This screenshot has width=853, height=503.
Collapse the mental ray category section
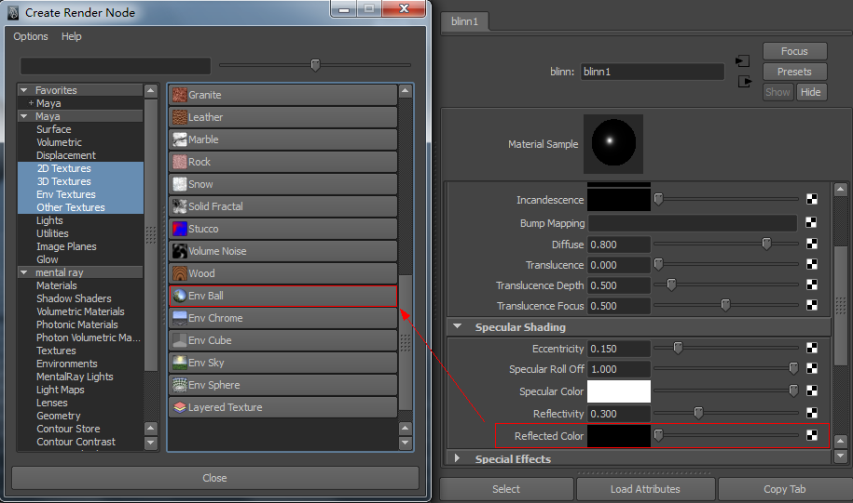24,272
